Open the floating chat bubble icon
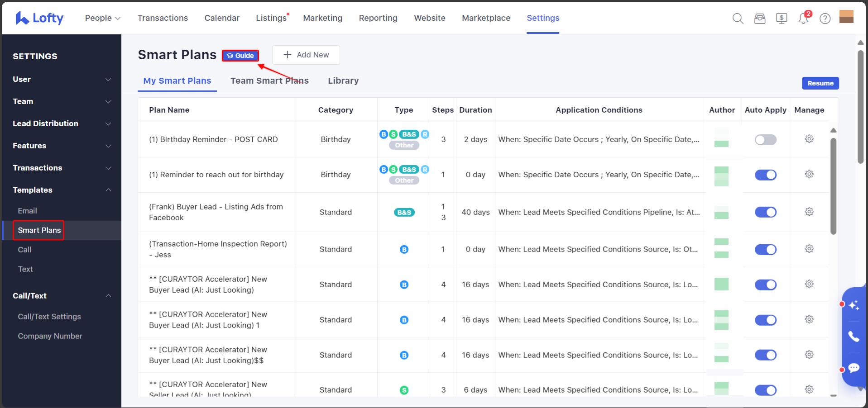Screen dimensions: 868x408 tap(854, 367)
